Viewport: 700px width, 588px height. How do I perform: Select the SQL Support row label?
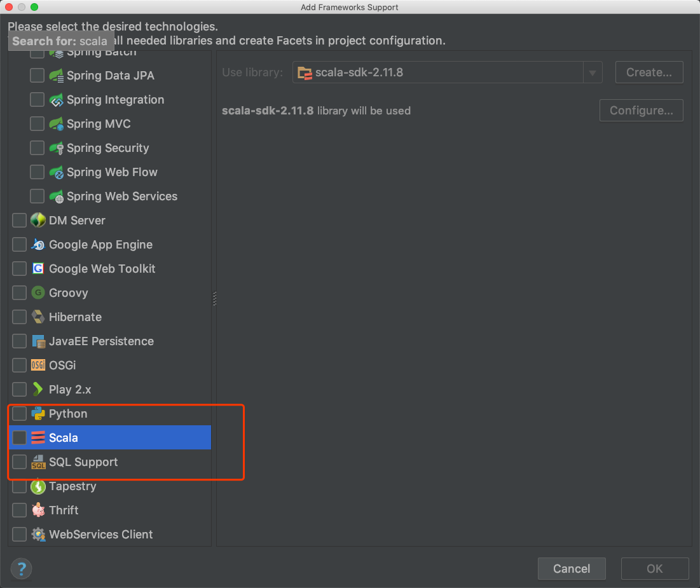(x=83, y=462)
